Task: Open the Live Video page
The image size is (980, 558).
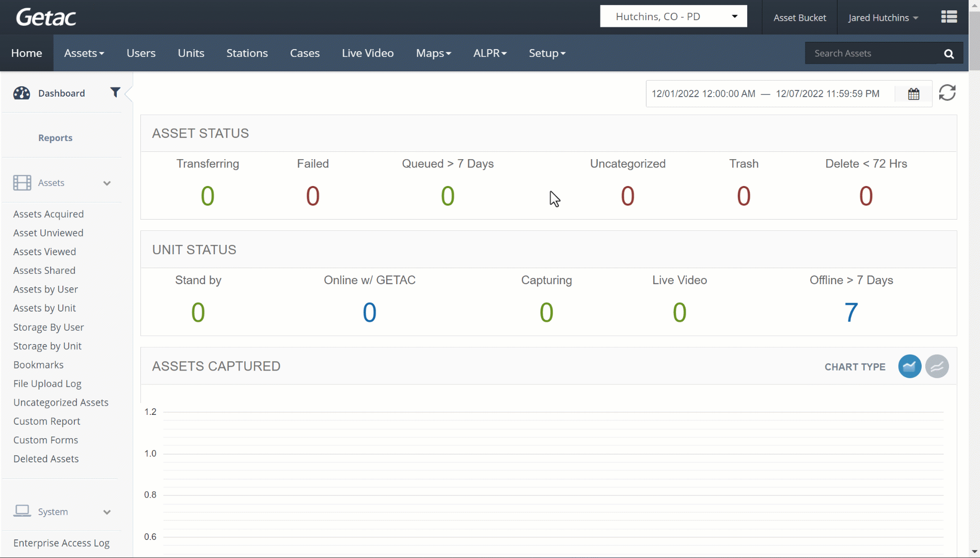Action: click(x=368, y=53)
